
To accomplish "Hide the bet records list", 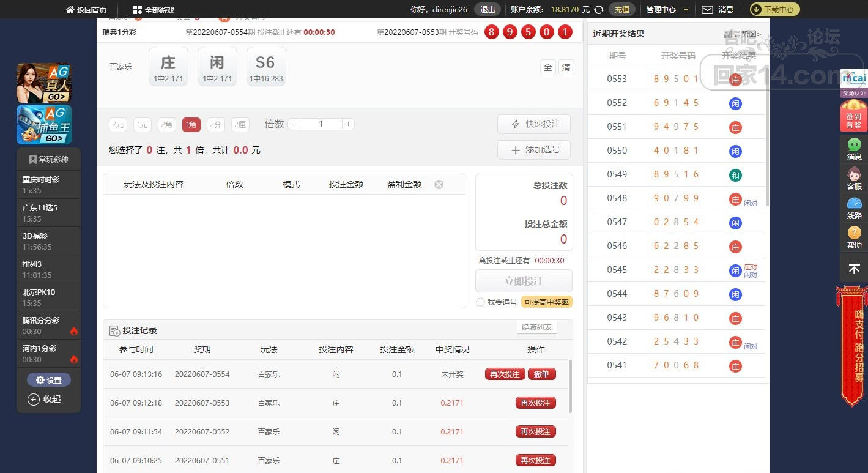I will [x=536, y=327].
